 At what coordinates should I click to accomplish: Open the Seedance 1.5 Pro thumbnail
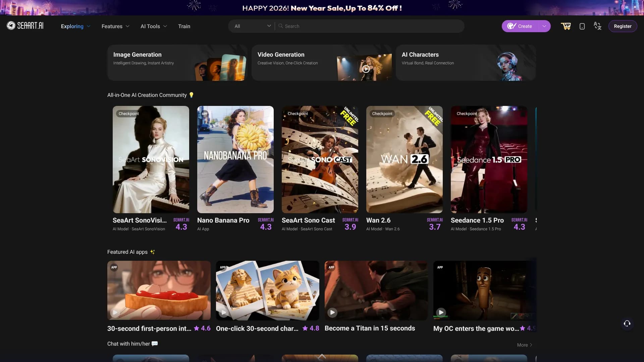click(x=489, y=160)
